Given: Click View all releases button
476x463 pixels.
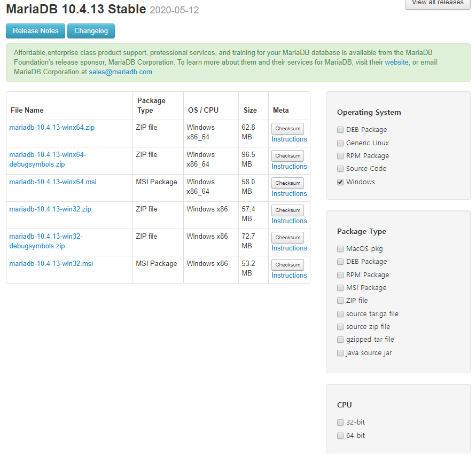Looking at the screenshot, I should 438,3.
